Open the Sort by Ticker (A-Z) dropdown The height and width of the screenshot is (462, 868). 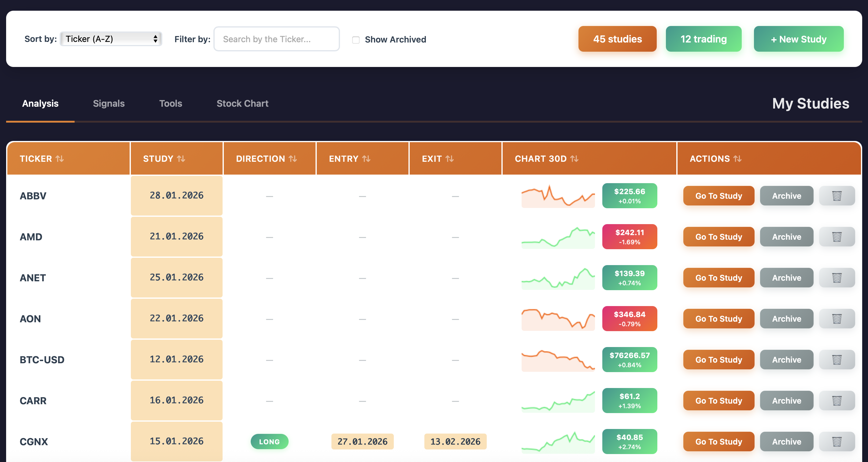point(111,39)
